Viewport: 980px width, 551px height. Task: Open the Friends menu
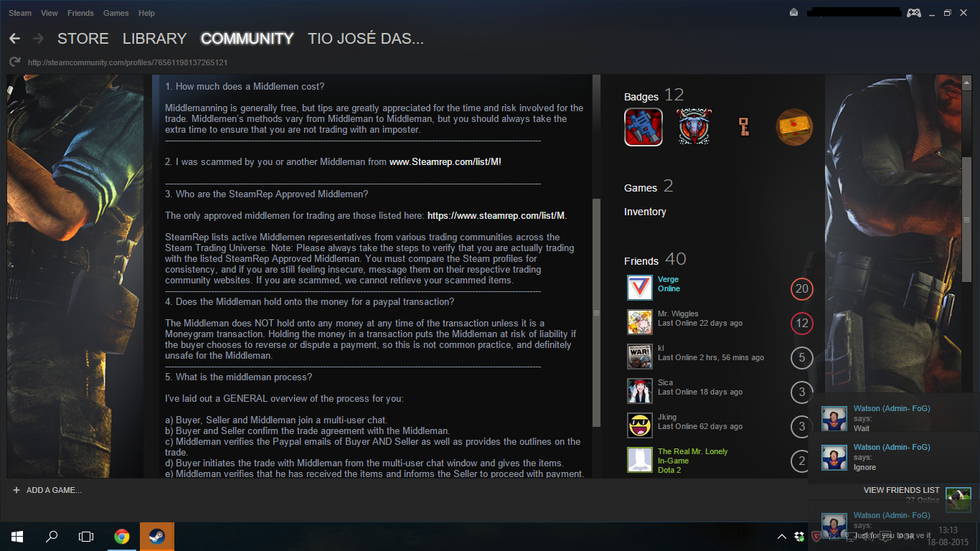point(80,13)
